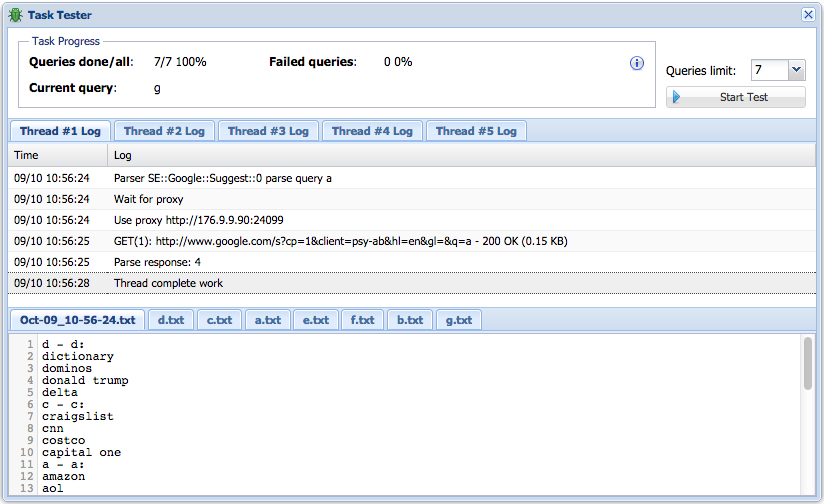Image resolution: width=824 pixels, height=504 pixels.
Task: Click the blue info icon
Action: coord(636,64)
